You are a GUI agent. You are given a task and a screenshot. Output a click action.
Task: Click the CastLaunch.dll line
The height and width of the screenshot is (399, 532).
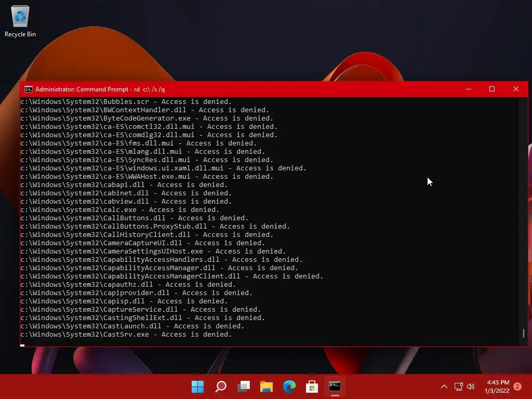click(x=132, y=326)
